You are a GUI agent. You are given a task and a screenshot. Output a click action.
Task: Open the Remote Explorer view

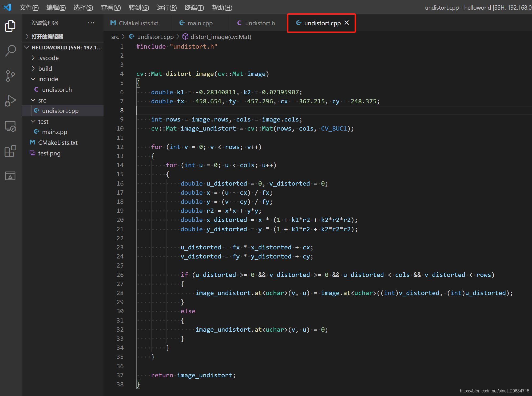10,126
